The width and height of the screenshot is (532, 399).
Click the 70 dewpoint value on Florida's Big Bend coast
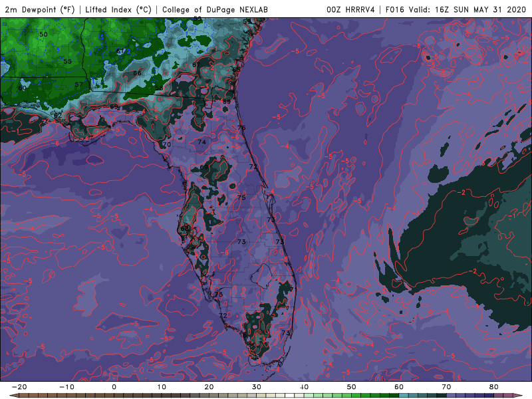coord(167,144)
